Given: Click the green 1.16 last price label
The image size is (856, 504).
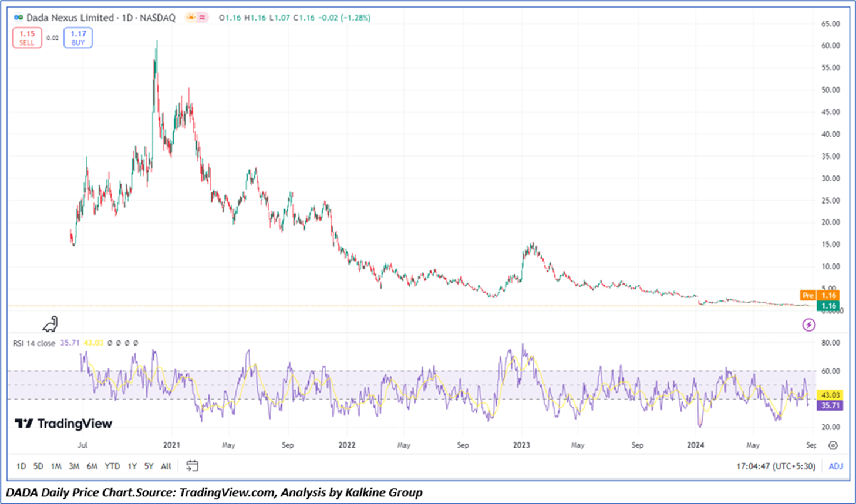Looking at the screenshot, I should [x=828, y=306].
